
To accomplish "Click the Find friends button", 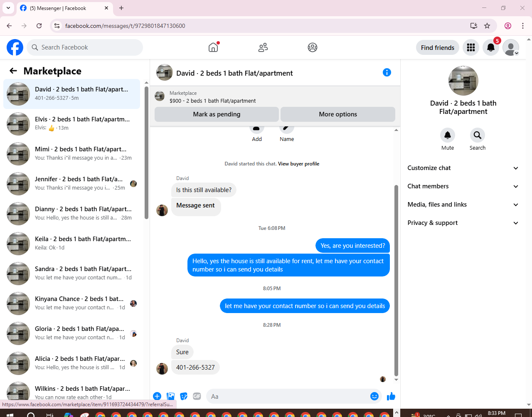I will (x=438, y=47).
